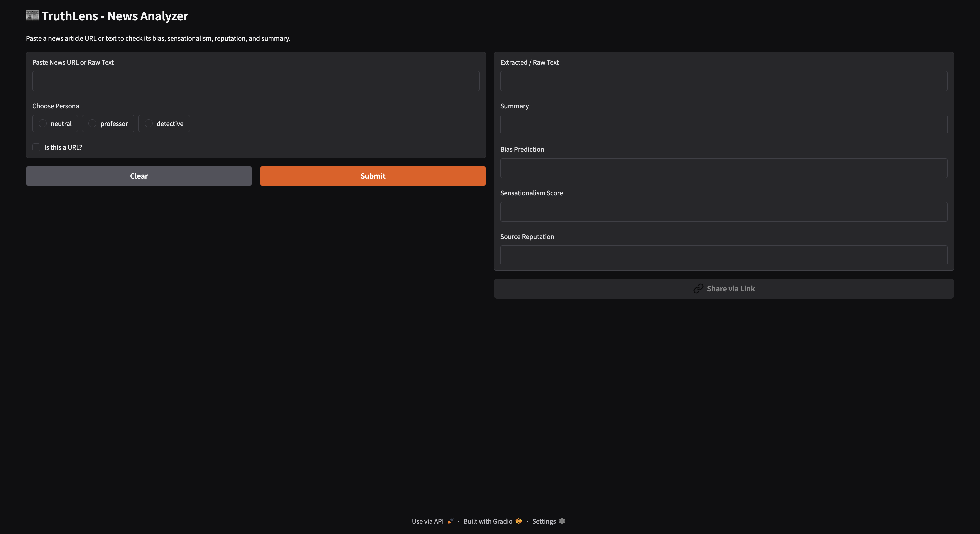
Task: Click the TruthLens newspaper icon in the header
Action: (32, 16)
